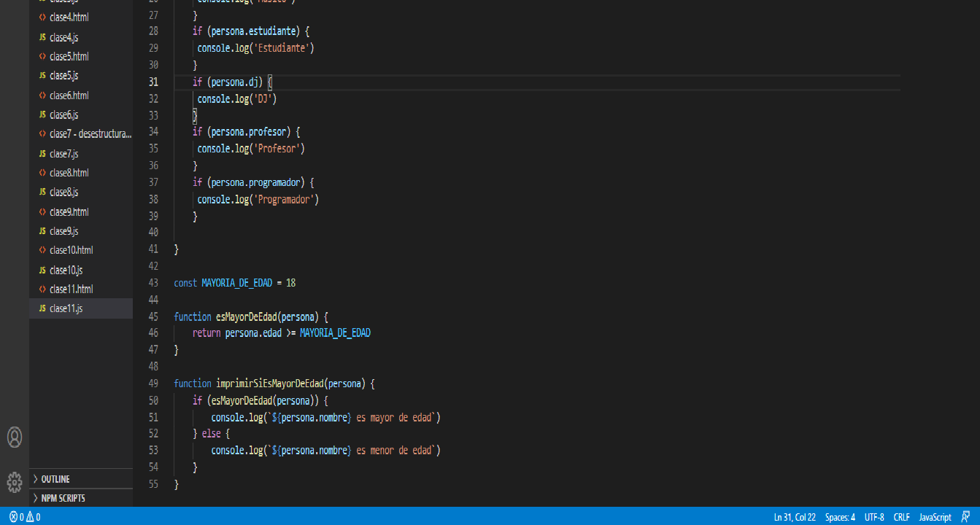Open the errors and warnings problems indicator

point(25,517)
